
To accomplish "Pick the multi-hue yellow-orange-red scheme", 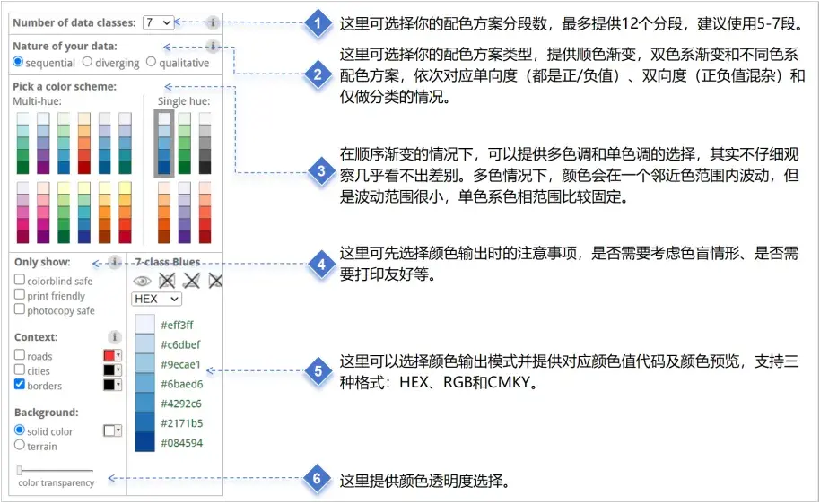I will [x=125, y=213].
